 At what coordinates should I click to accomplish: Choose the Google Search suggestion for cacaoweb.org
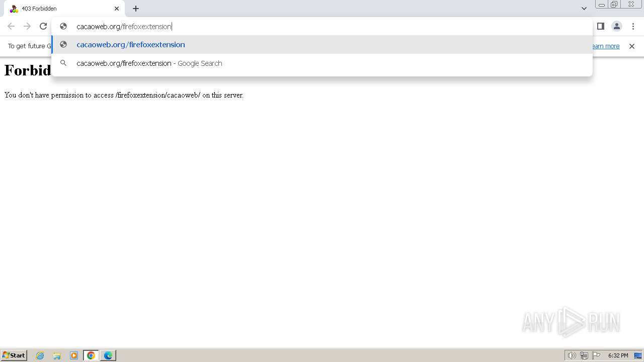pos(322,63)
